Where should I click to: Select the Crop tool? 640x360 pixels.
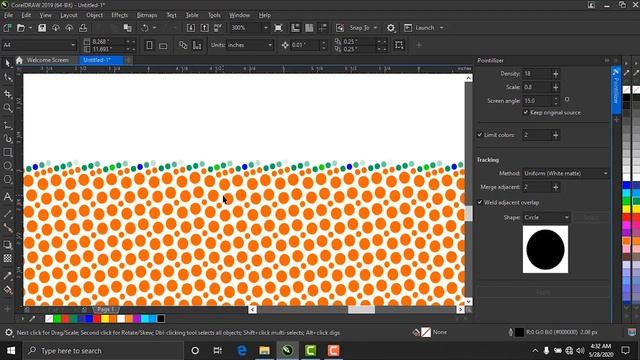click(x=7, y=94)
